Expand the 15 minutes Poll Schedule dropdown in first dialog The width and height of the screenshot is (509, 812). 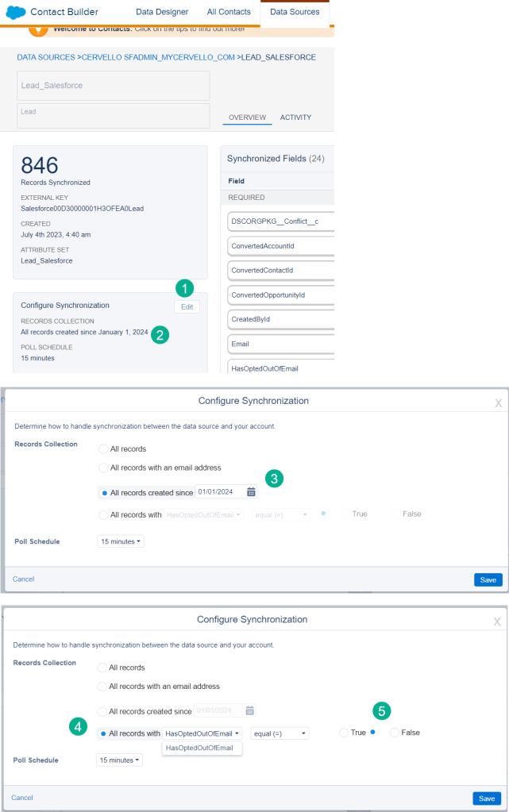pyautogui.click(x=121, y=541)
